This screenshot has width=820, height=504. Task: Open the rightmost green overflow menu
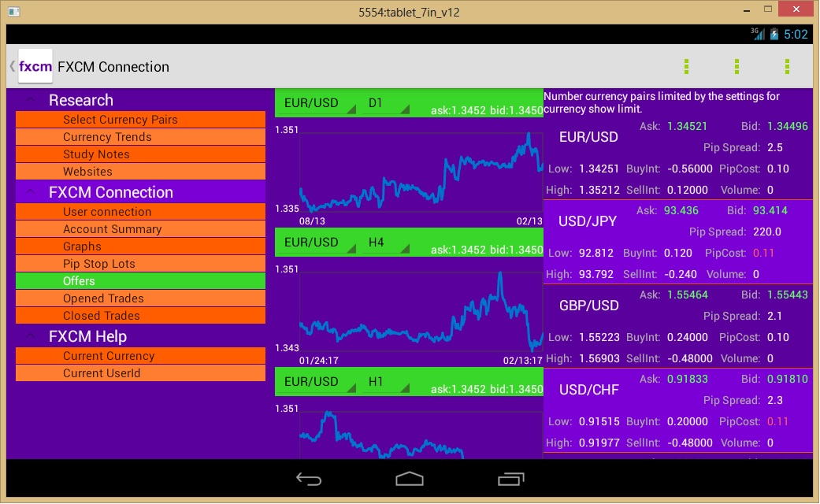[x=787, y=66]
